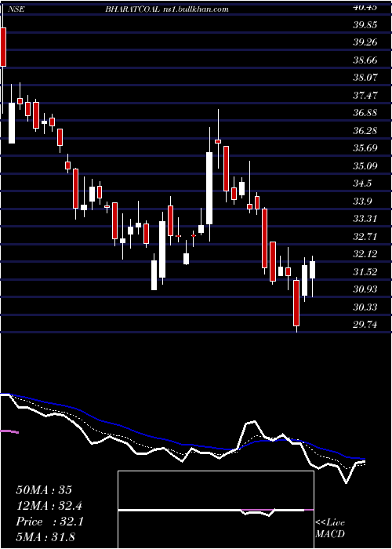This screenshot has height=549, width=392.
Task: Select the 39.26 price axis label
Action: point(365,42)
